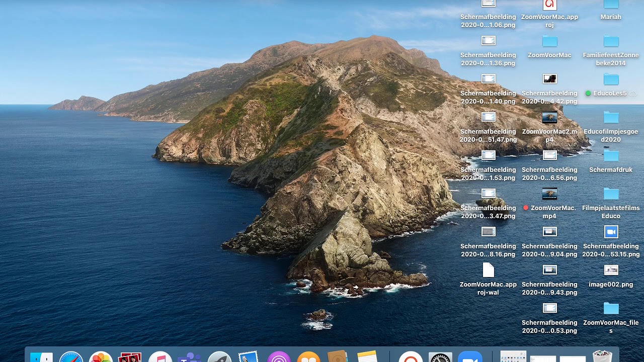Select Schermafbeelding 2020-0...8.16.png
Viewport: 644px width, 362px height.
[488, 241]
